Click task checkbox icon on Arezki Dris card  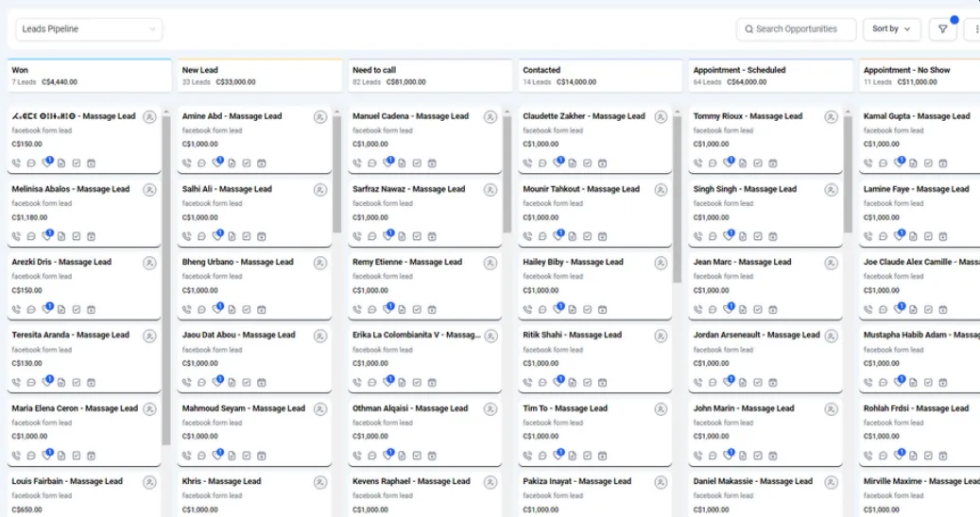coord(77,309)
